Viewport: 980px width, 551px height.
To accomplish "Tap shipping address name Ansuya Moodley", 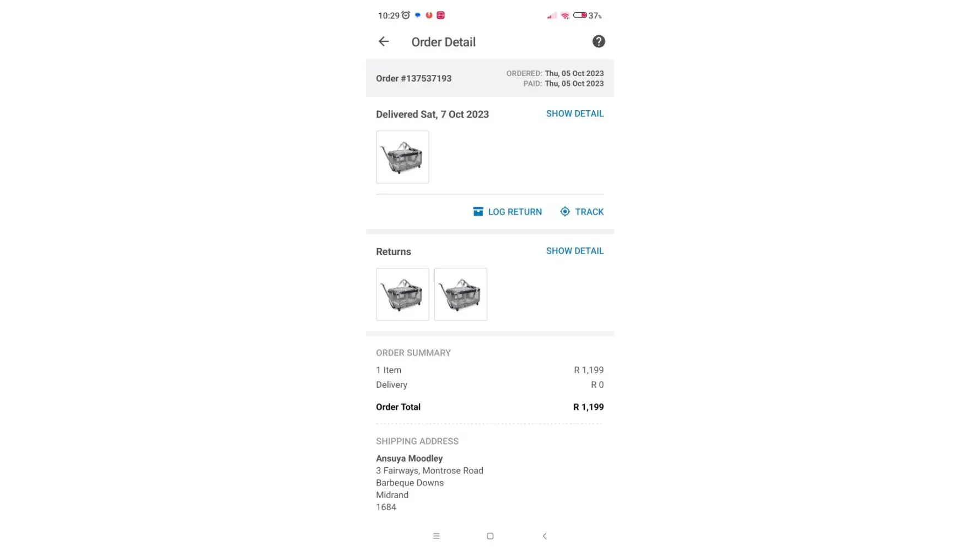I will [x=409, y=458].
